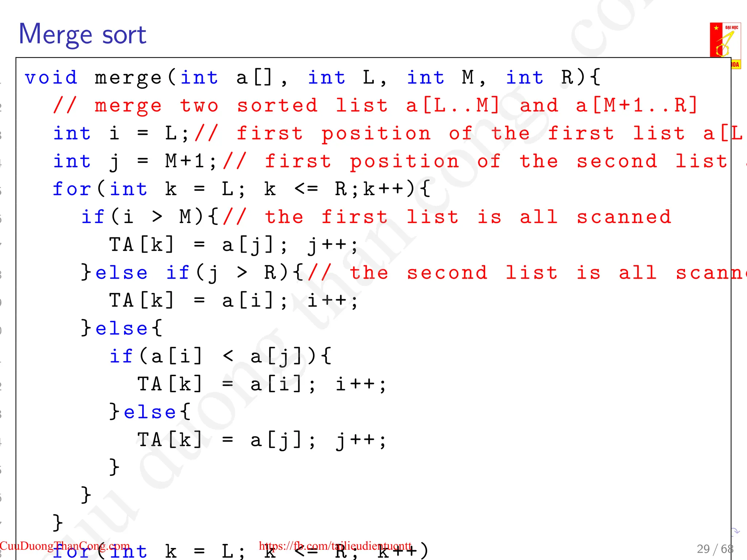Image resolution: width=747 pixels, height=560 pixels.
Task: Open the https://fb.com/tailieudientucntt link
Action: coord(335,546)
